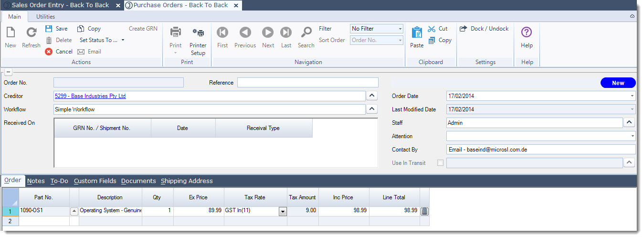The image size is (644, 238).
Task: Open Help
Action: (x=527, y=38)
